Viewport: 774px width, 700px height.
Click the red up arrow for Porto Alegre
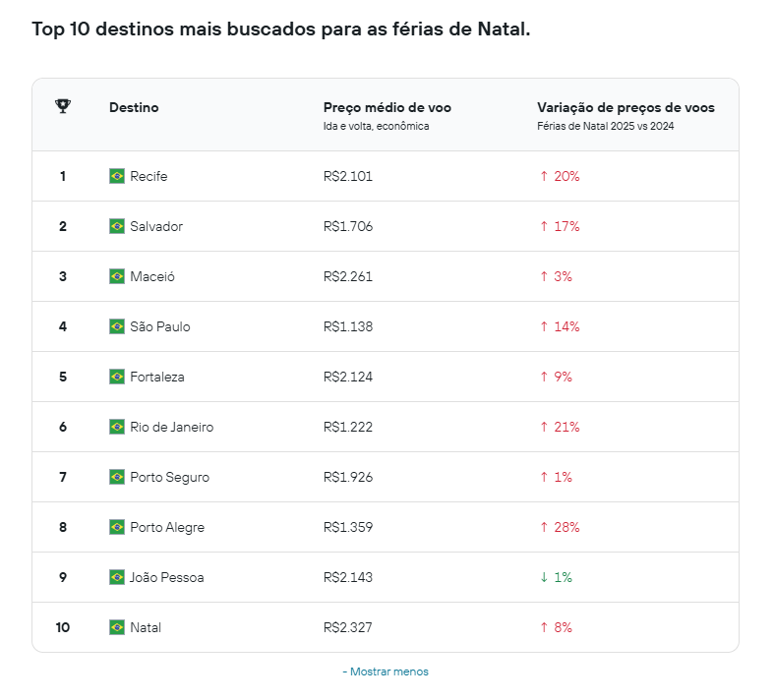544,527
